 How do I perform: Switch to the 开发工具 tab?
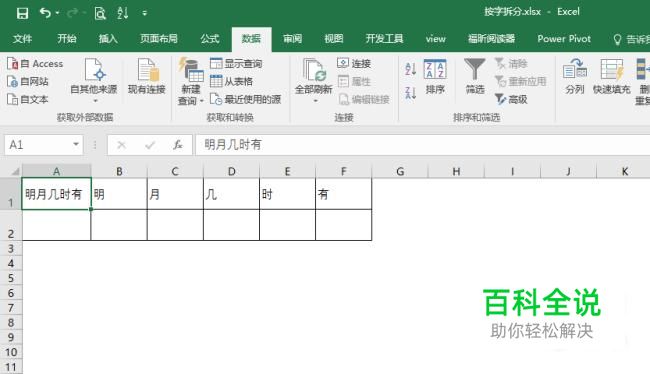click(x=384, y=39)
